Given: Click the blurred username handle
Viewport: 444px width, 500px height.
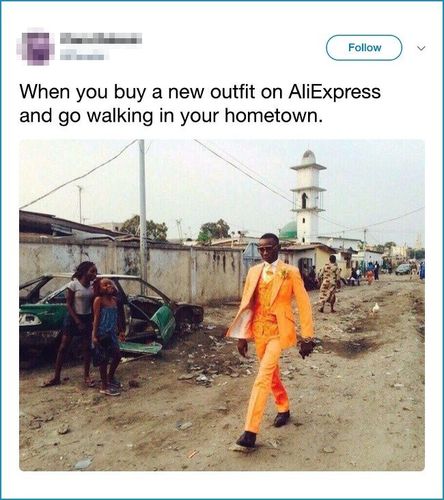Looking at the screenshot, I should (82, 55).
